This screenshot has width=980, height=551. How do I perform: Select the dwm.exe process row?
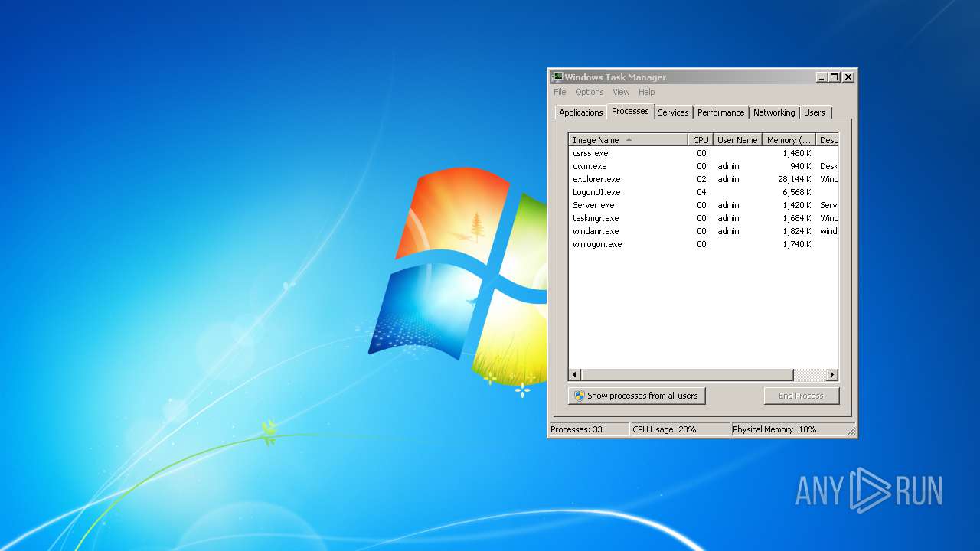coord(704,166)
